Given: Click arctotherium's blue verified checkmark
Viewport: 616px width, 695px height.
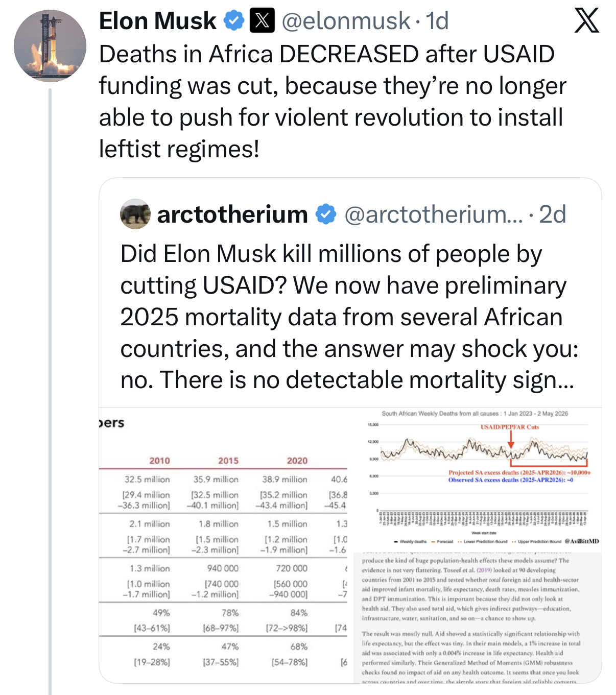Looking at the screenshot, I should pos(326,214).
